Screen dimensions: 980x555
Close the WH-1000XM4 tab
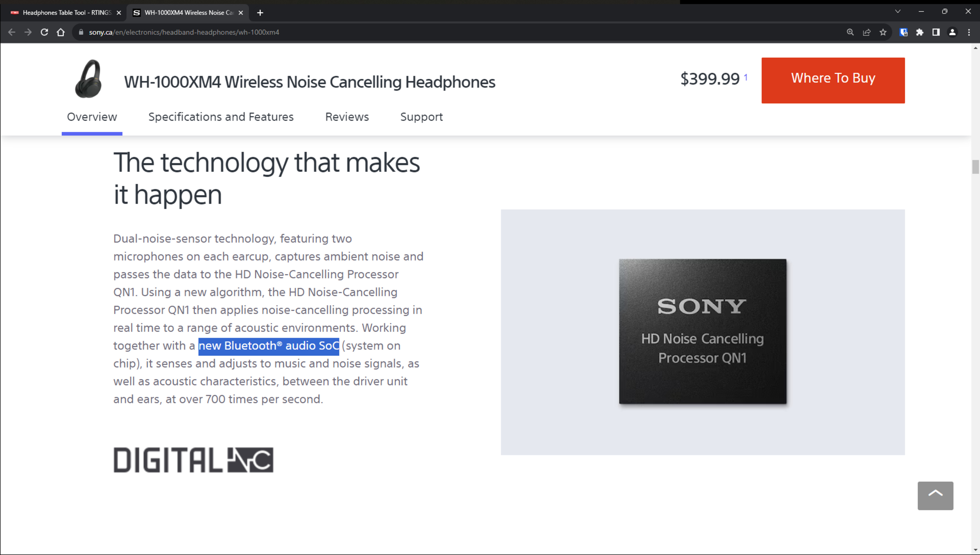pos(241,12)
